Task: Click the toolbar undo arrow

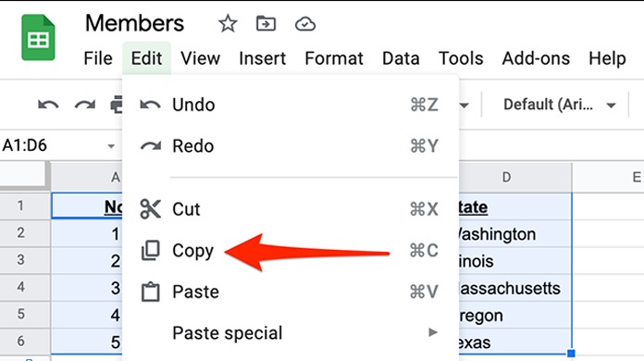Action: click(x=48, y=105)
